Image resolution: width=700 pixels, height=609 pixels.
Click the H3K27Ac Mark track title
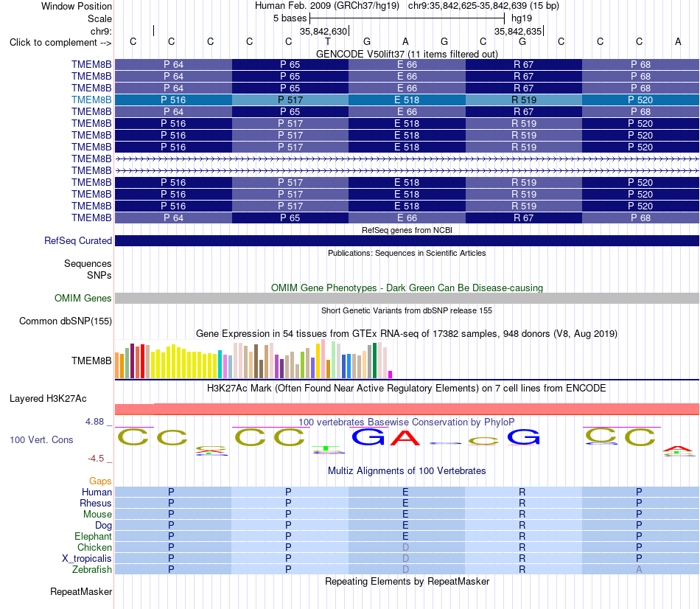(407, 388)
